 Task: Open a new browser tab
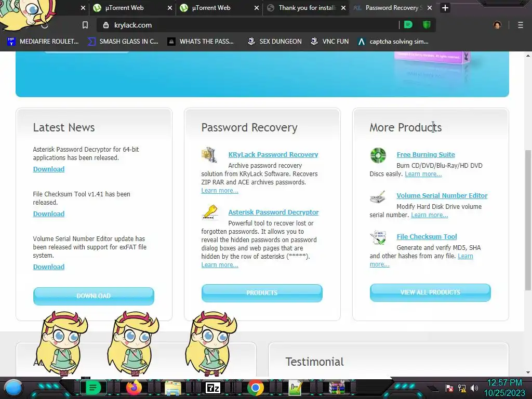[x=445, y=8]
